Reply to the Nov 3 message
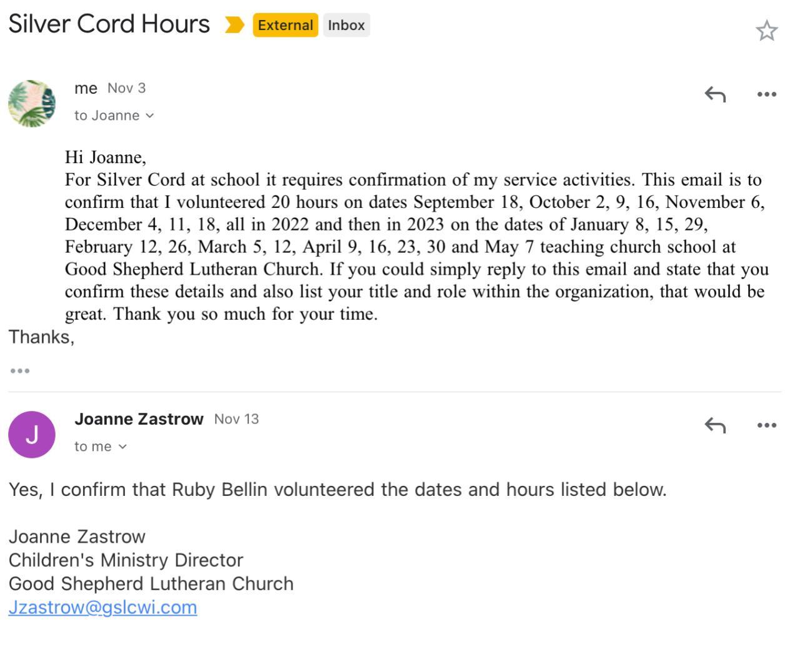This screenshot has width=800, height=672. pos(715,94)
